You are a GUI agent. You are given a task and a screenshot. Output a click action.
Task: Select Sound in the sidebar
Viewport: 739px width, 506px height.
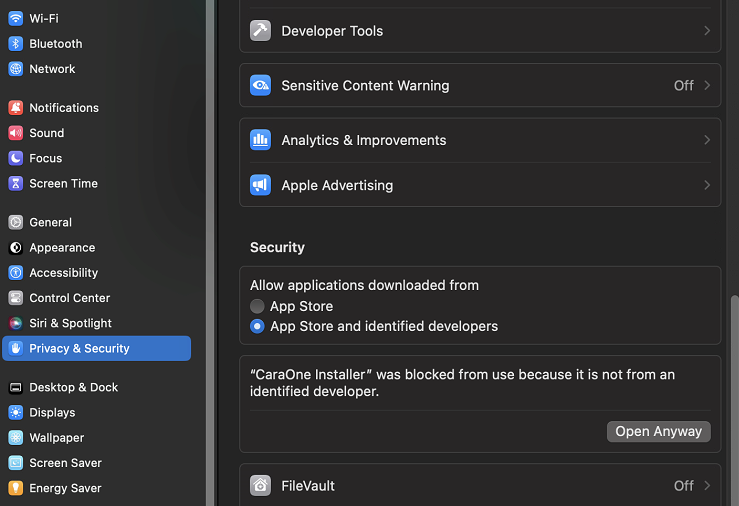(96, 133)
